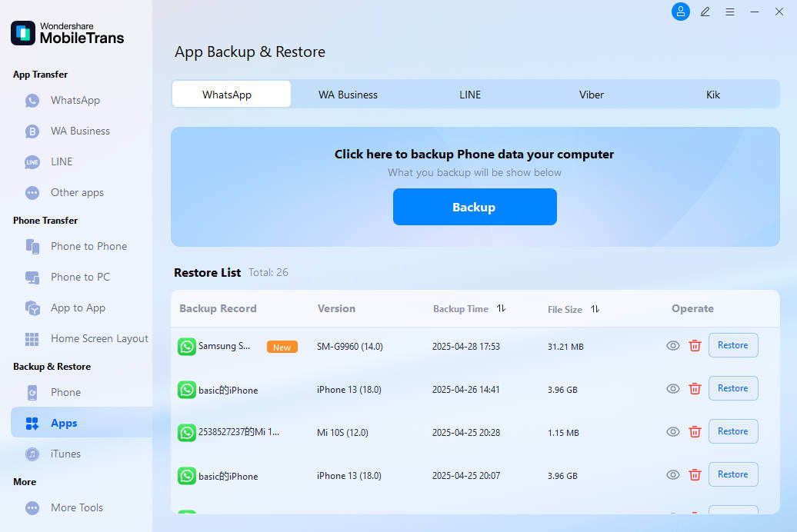Screen dimensions: 797x532
Task: Go to Phone to Phone transfer
Action: tap(88, 246)
